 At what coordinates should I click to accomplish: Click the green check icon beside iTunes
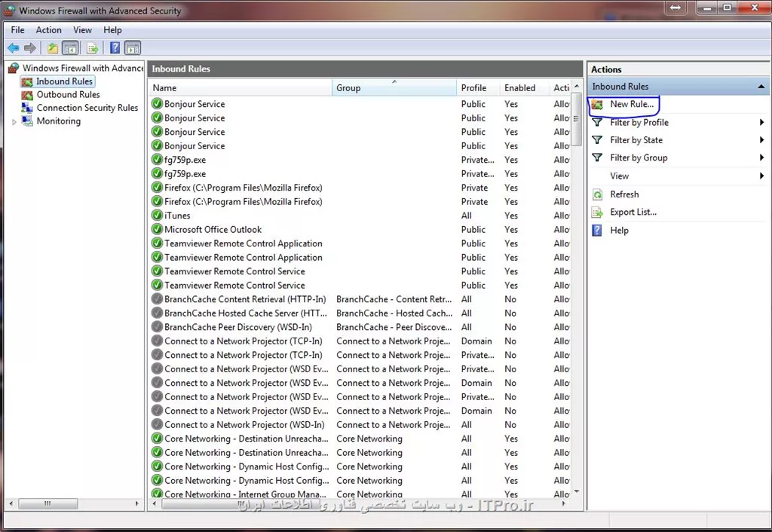[x=157, y=215]
